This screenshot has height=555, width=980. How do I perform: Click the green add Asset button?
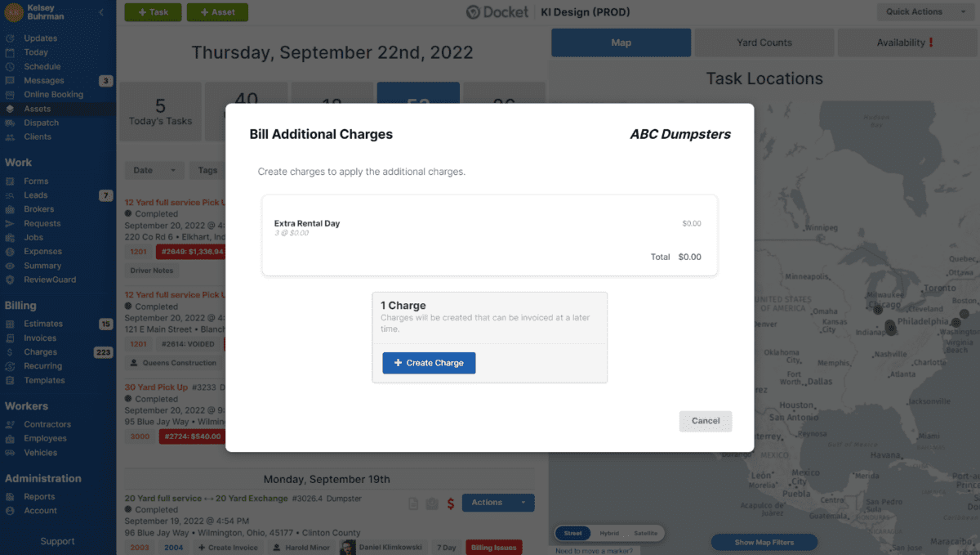pyautogui.click(x=217, y=12)
